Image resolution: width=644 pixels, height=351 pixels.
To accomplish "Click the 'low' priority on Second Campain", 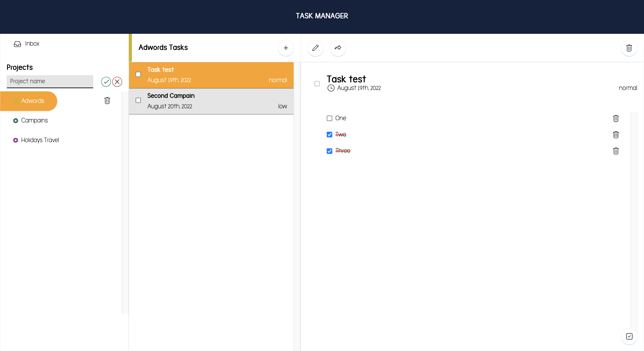I will [x=282, y=106].
